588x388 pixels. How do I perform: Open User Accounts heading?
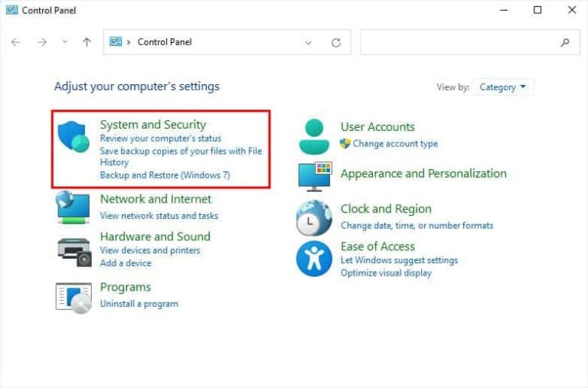pyautogui.click(x=377, y=127)
